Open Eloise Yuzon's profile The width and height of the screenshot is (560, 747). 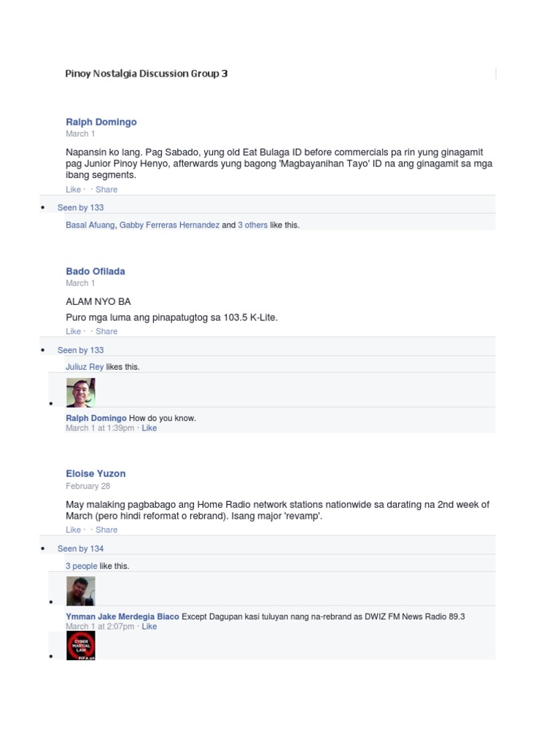point(96,473)
